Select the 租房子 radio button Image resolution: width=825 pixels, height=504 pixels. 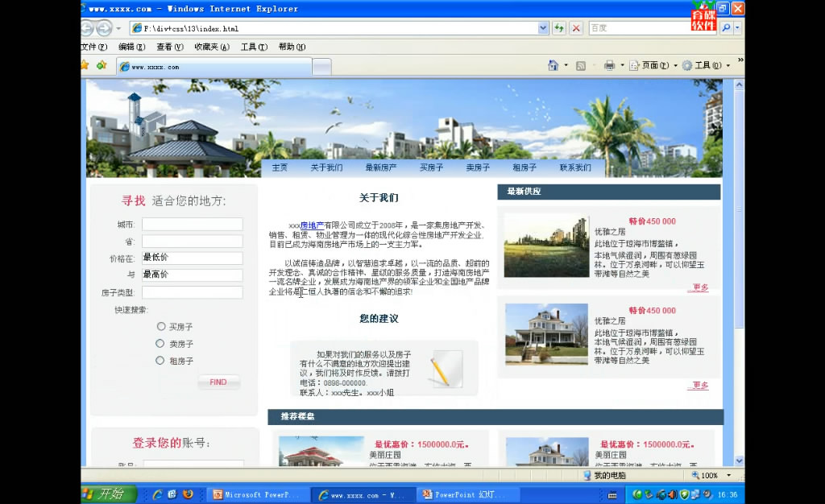point(160,361)
